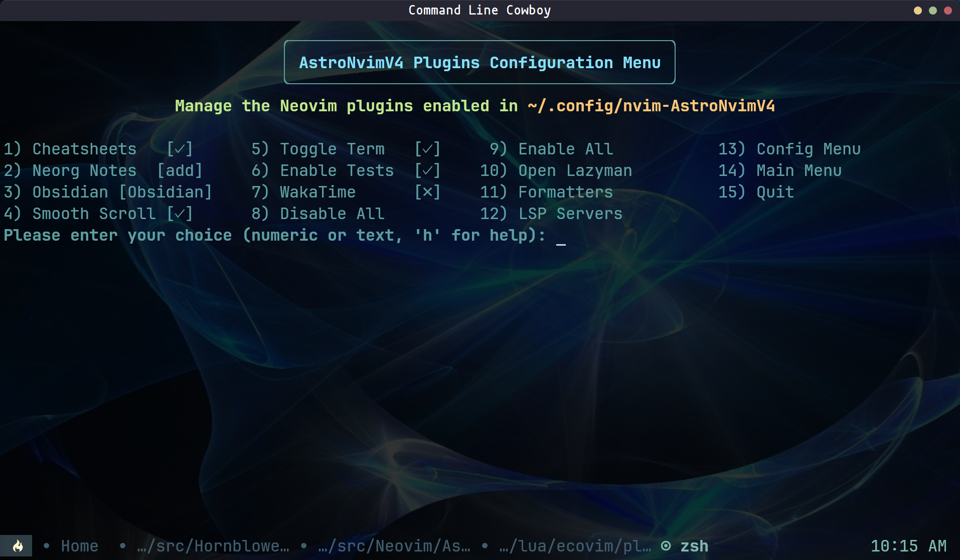This screenshot has height=560, width=960.
Task: Choose option 8 Disable All
Action: [x=318, y=214]
